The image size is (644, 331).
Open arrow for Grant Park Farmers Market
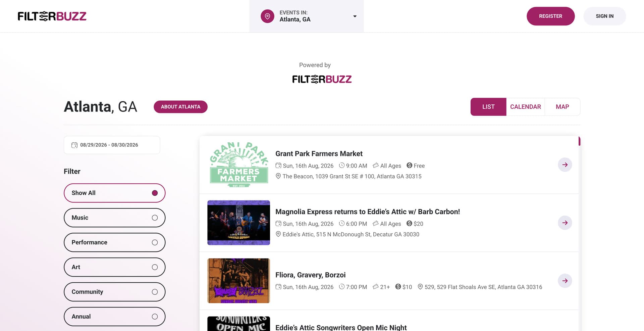click(x=565, y=165)
